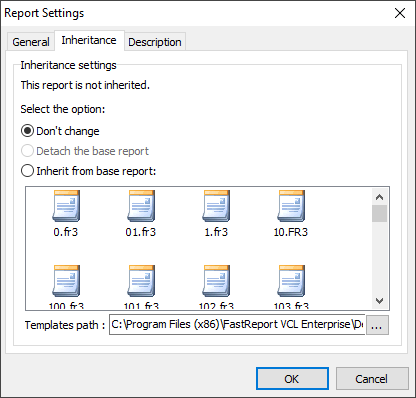Activate the Inheritance tab
416x398 pixels.
tap(89, 40)
